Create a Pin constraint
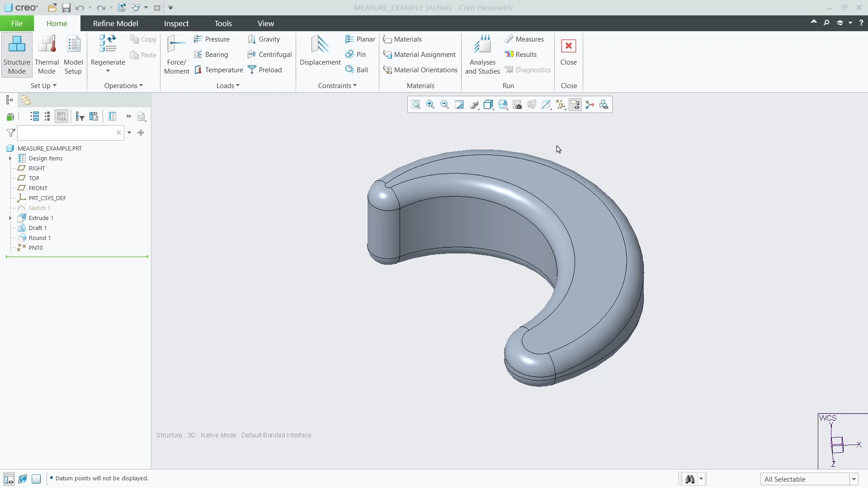The image size is (868, 488). [x=355, y=55]
